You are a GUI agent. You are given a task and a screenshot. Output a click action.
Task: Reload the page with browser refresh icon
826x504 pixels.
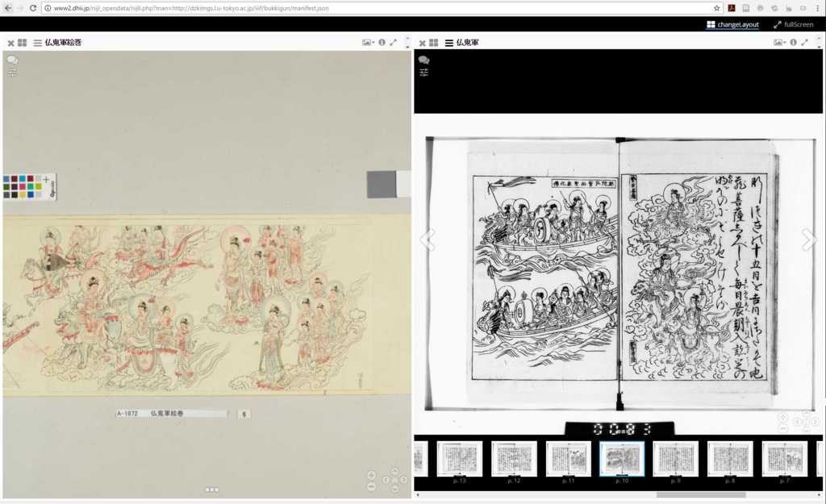[x=32, y=8]
